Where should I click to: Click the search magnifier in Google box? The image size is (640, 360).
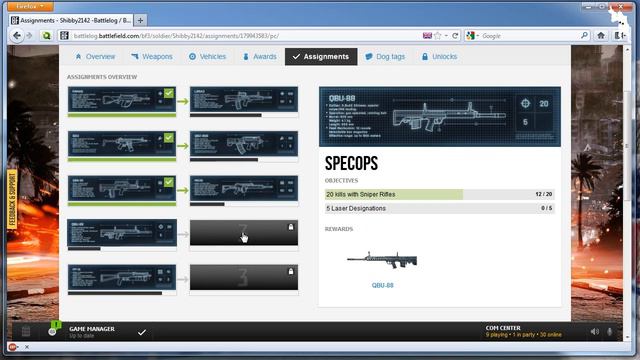tap(584, 36)
